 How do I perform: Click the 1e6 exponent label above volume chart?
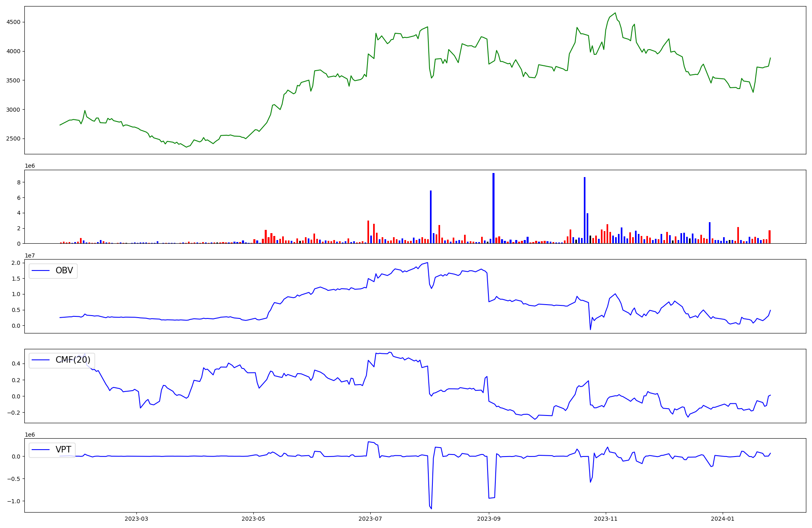click(30, 166)
